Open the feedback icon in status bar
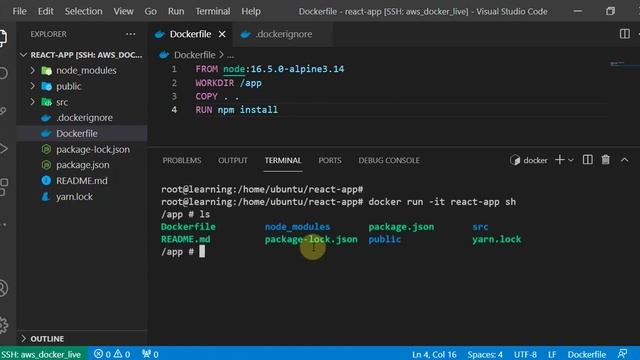 pyautogui.click(x=622, y=354)
